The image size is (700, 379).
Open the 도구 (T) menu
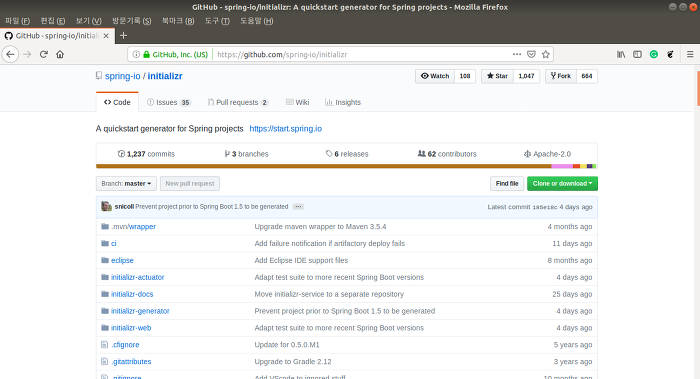(x=217, y=21)
